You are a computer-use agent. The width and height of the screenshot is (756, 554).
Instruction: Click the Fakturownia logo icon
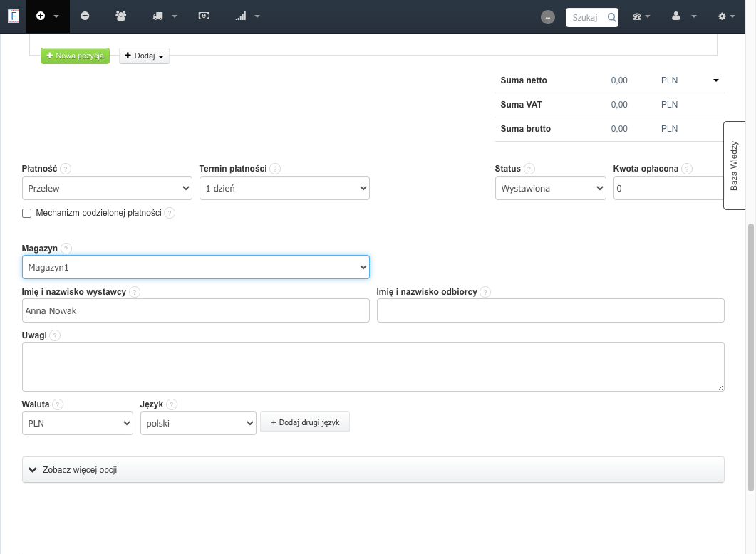pos(14,16)
